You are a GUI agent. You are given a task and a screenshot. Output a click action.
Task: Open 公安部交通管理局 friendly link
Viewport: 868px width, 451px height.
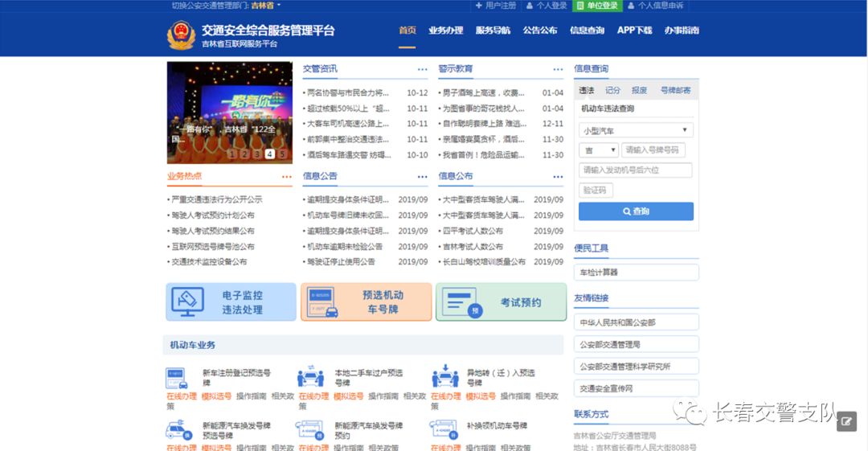point(636,344)
